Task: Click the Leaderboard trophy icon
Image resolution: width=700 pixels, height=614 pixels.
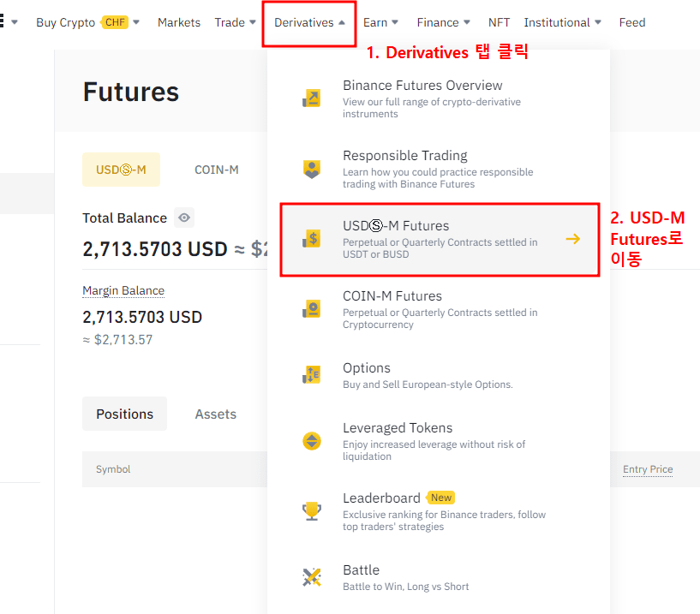Action: pos(312,511)
